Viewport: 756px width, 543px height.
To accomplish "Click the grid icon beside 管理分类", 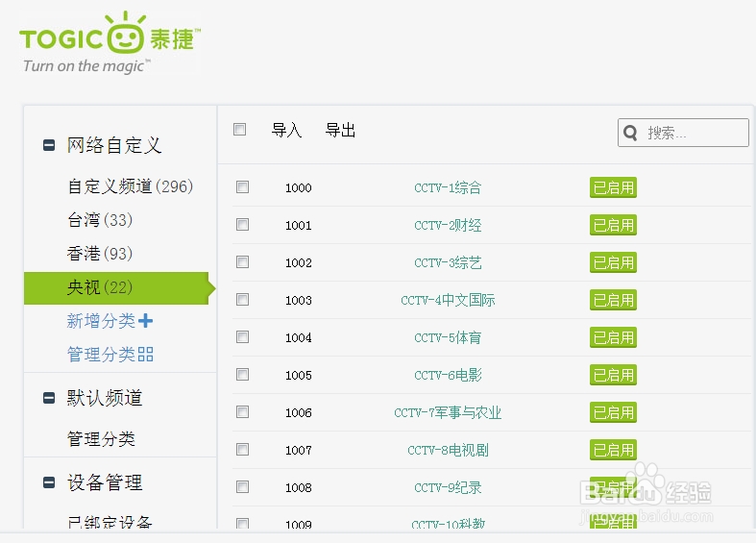I will pyautogui.click(x=146, y=355).
